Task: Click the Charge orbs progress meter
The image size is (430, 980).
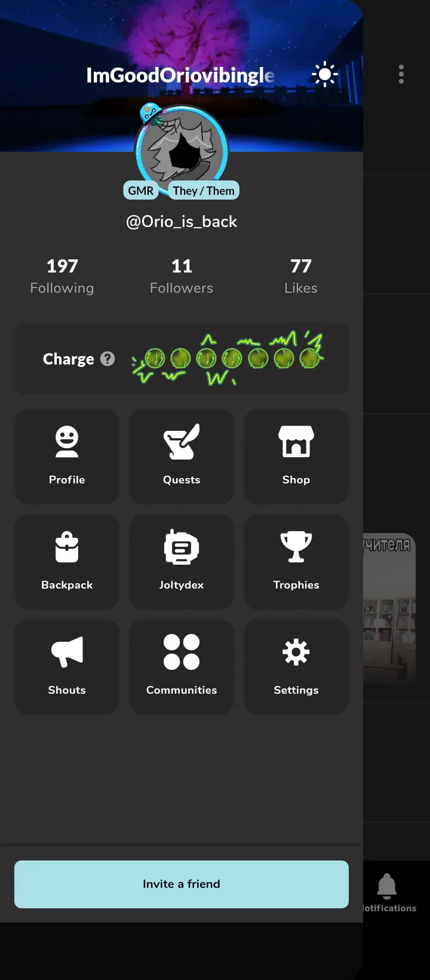Action: (228, 358)
